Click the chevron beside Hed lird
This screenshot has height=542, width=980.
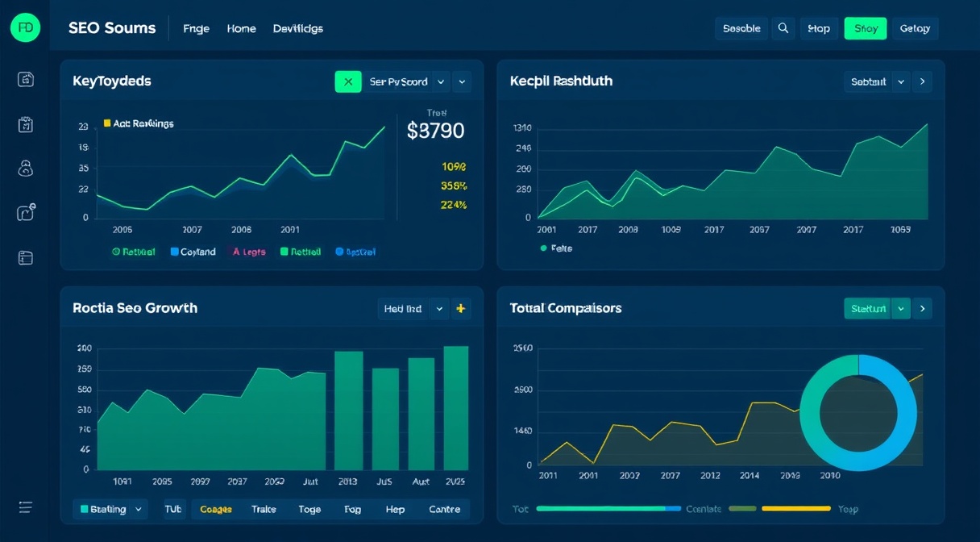[439, 308]
